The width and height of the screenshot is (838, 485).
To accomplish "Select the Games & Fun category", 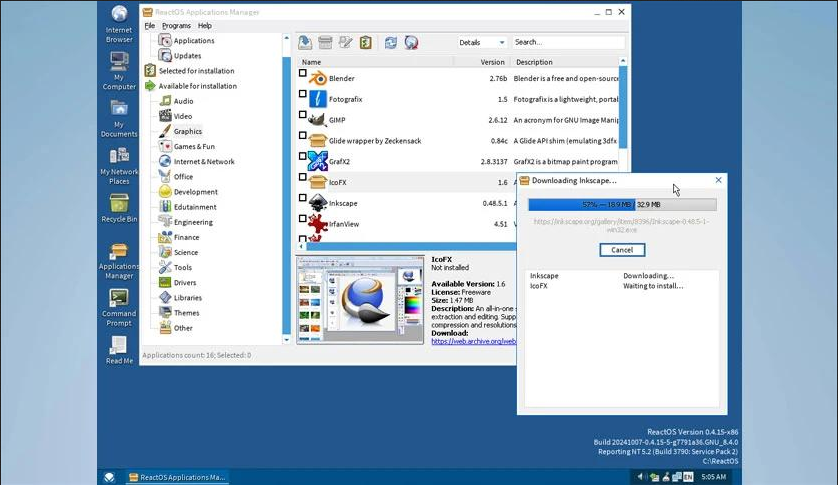I will [x=194, y=146].
